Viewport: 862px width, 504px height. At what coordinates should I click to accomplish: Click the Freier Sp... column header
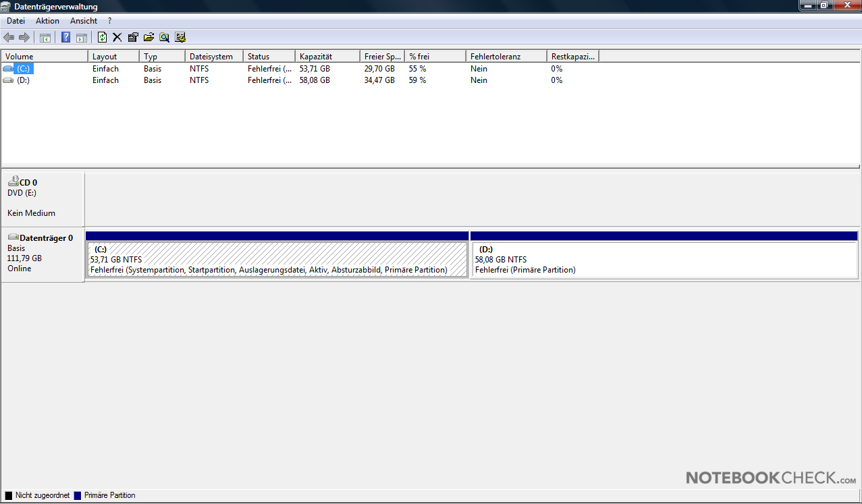point(382,57)
